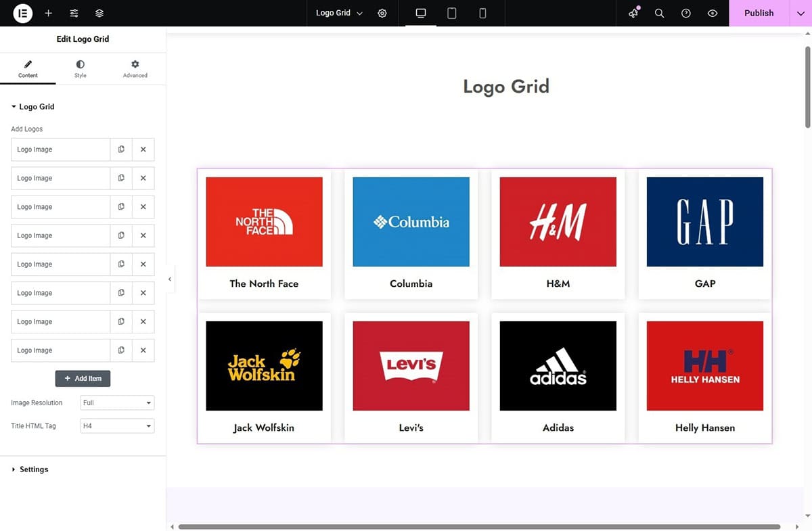Click the Publish button
Image resolution: width=812 pixels, height=531 pixels.
[x=759, y=13]
